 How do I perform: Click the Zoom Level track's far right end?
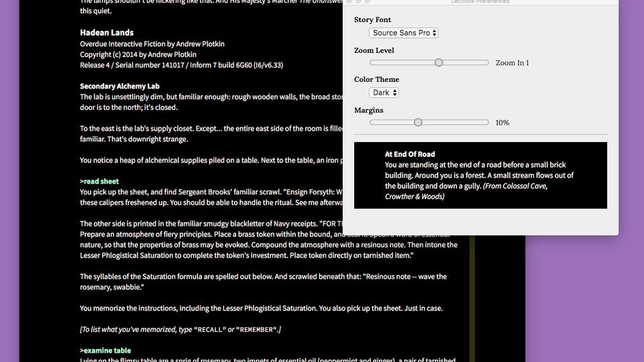pyautogui.click(x=487, y=62)
